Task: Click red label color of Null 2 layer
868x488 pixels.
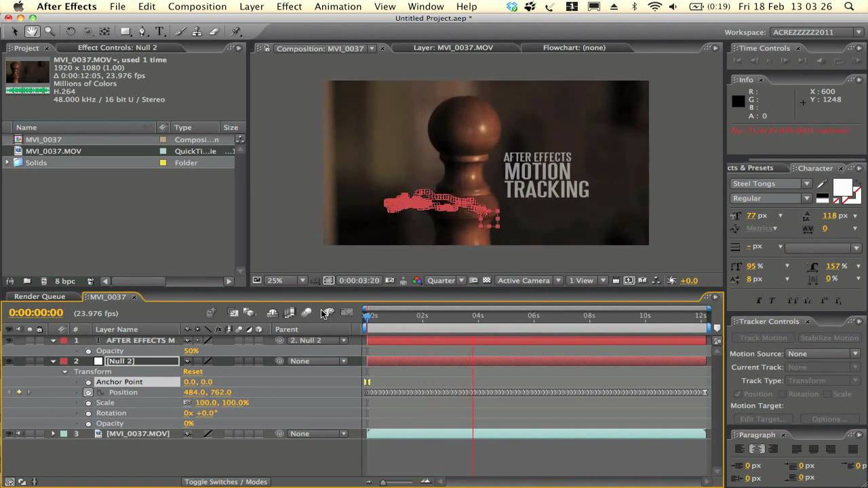Action: (x=64, y=361)
